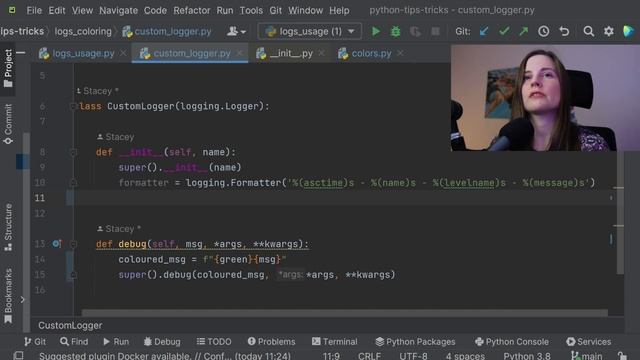Click logs_coloring in the breadcrumb path
This screenshot has width=640, height=360.
click(x=83, y=31)
